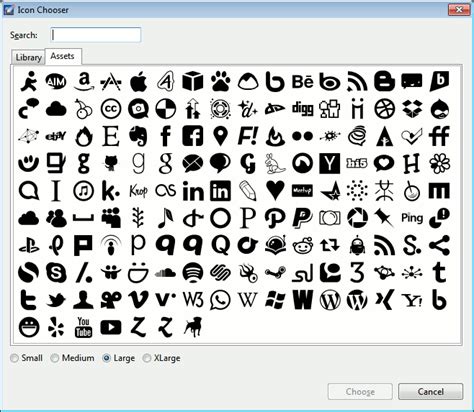Click the Cancel button
Viewport: 474px width, 412px height.
(430, 391)
